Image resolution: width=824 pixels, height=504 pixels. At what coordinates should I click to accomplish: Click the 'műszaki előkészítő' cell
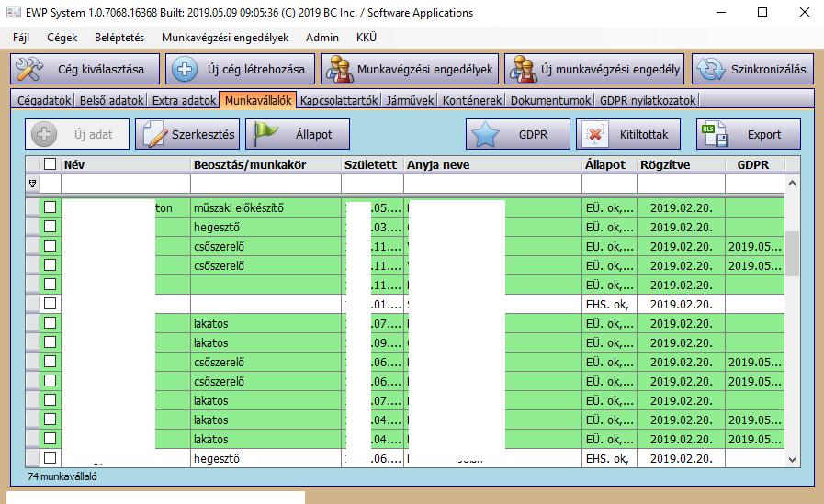(265, 207)
